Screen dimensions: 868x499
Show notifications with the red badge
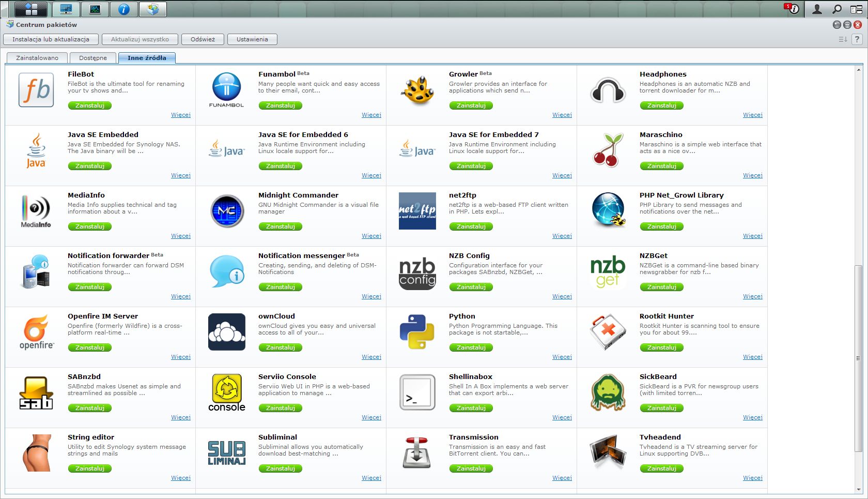pyautogui.click(x=792, y=9)
